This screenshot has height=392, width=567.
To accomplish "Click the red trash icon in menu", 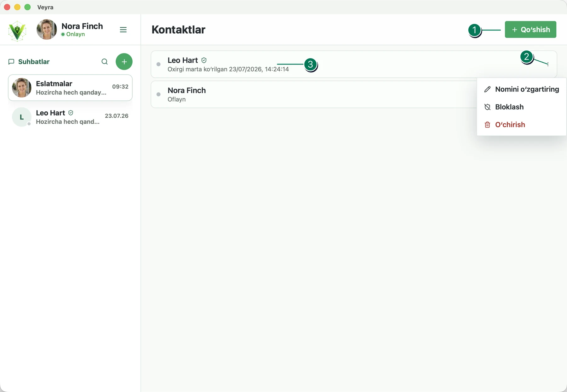I will (487, 125).
